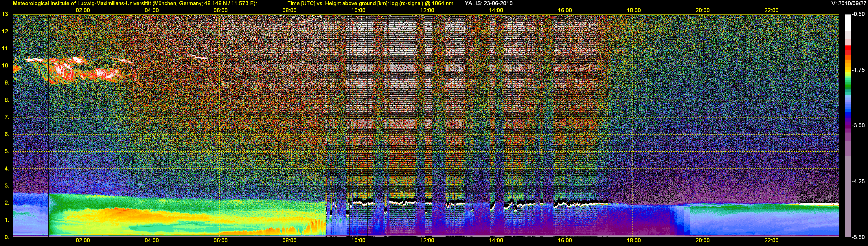Viewport: 868px width, 246px height.
Task: Click the YALIS: 23-06-2010 date label
Action: (x=489, y=3)
